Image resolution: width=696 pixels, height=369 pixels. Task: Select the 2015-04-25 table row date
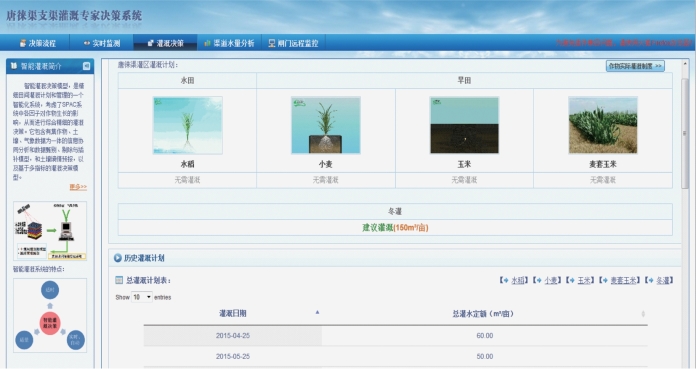(233, 336)
